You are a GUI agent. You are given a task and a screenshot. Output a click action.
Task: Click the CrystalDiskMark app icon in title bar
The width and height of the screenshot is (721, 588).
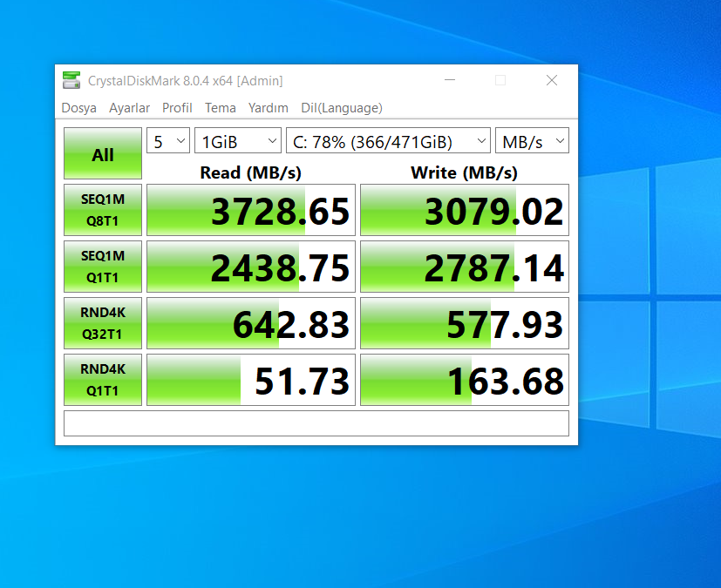(x=71, y=80)
